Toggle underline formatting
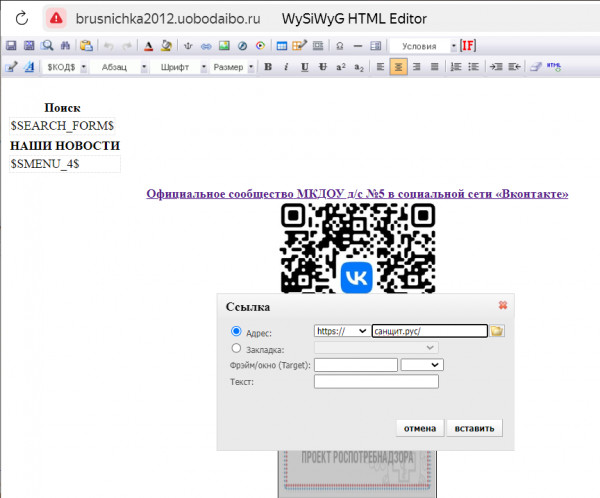Screen dimensions: 600x498 (305, 67)
